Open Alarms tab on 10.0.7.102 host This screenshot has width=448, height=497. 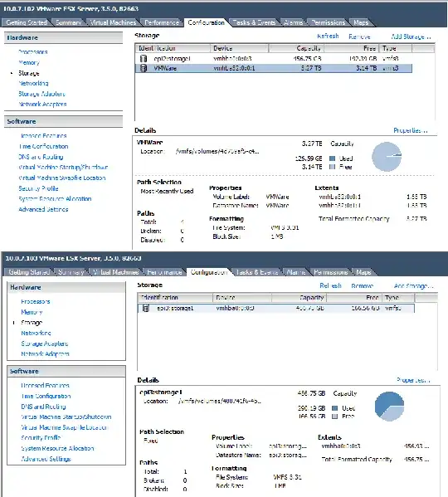pyautogui.click(x=294, y=22)
